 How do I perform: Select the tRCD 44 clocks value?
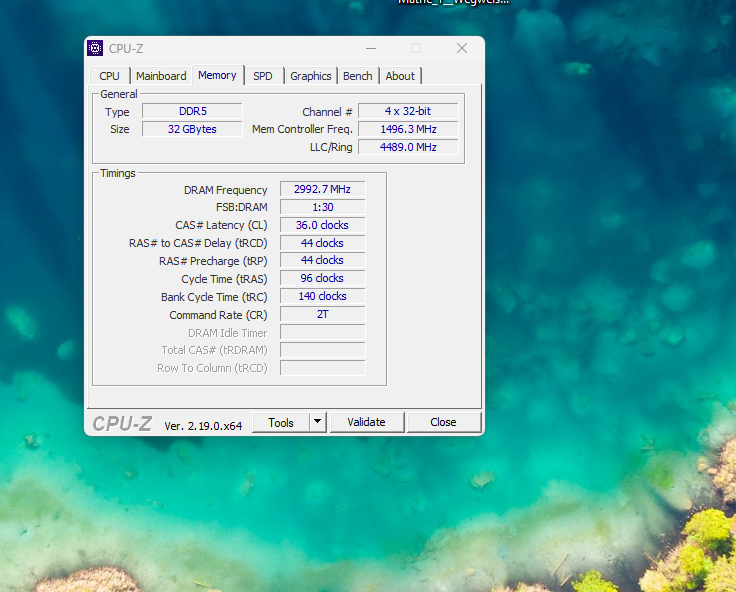pos(322,243)
